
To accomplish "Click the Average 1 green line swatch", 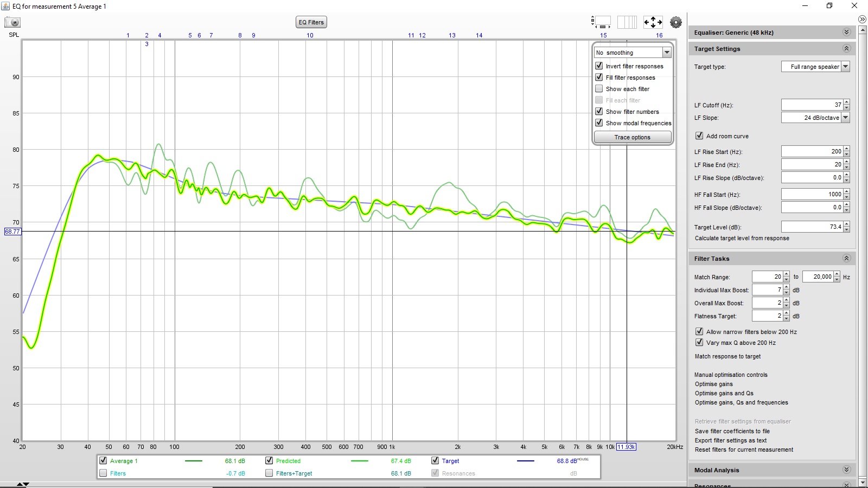I will coord(194,461).
